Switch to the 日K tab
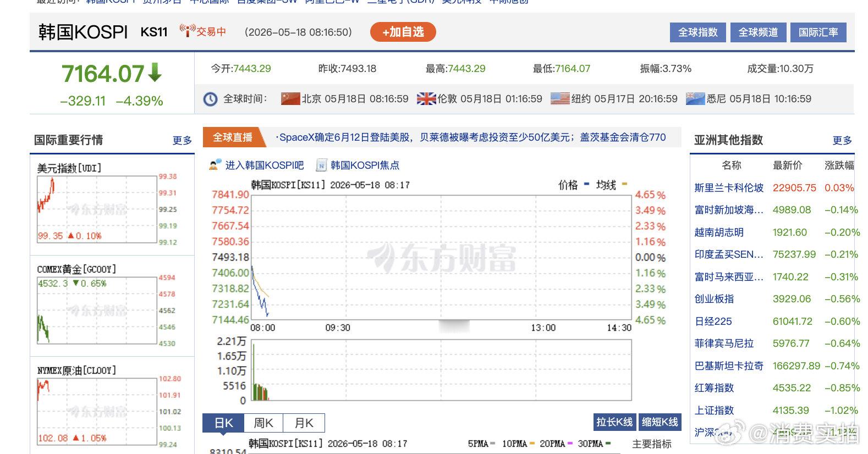 (x=223, y=423)
